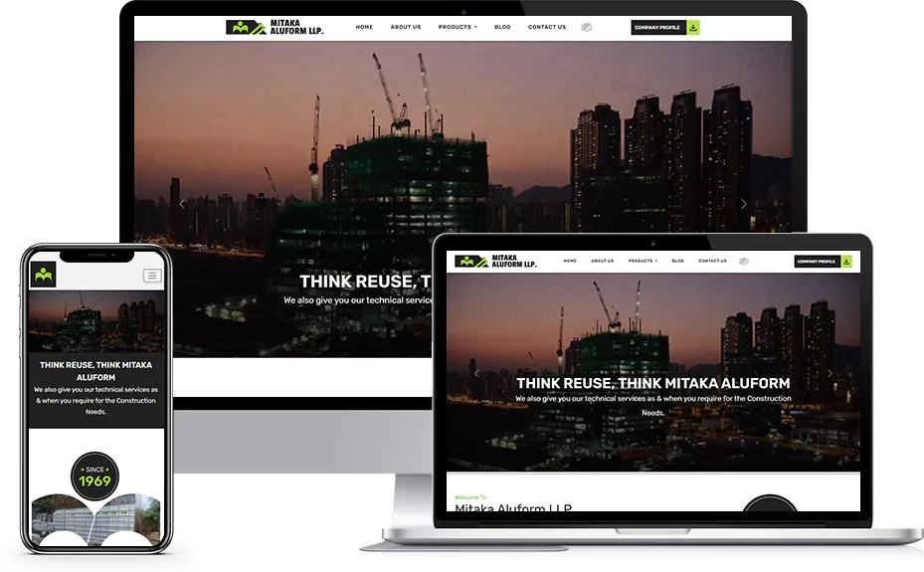Select Home in the laptop navigation

click(x=570, y=261)
